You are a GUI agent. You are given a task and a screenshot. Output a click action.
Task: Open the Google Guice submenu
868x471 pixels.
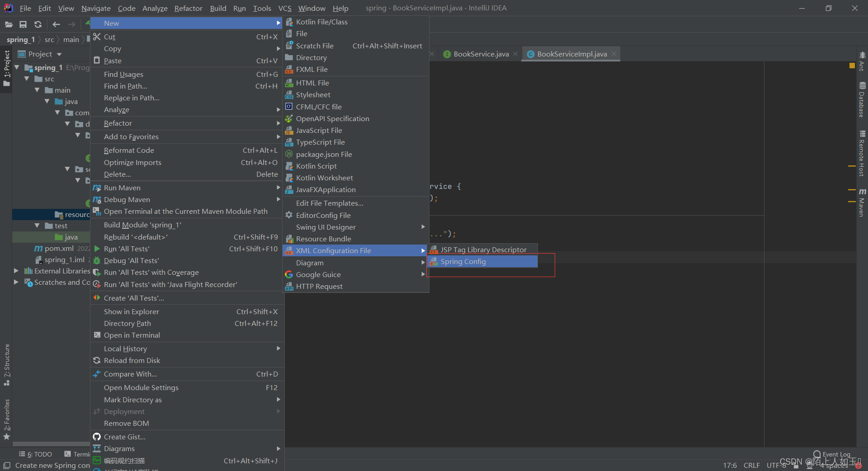click(x=356, y=274)
